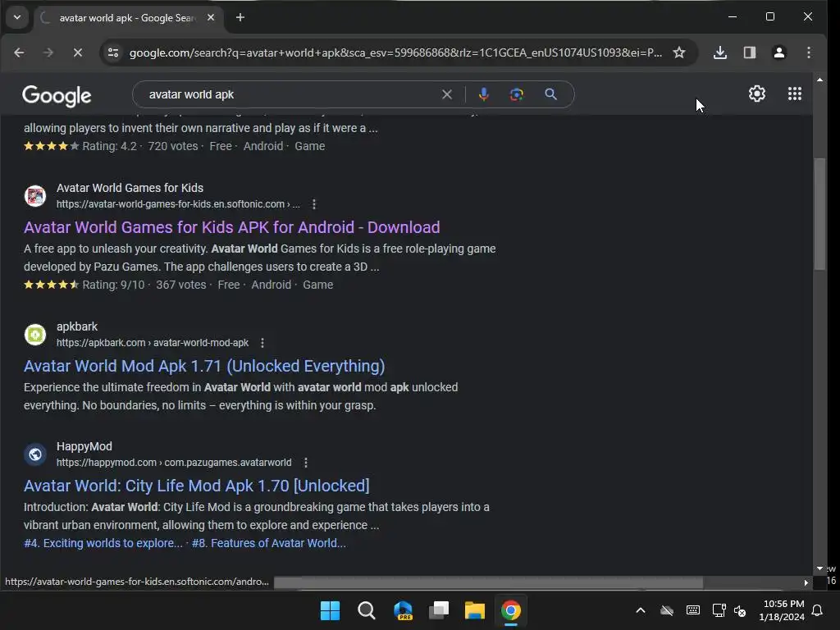The width and height of the screenshot is (840, 630).
Task: Click the browser address bar URL
Action: pos(395,52)
